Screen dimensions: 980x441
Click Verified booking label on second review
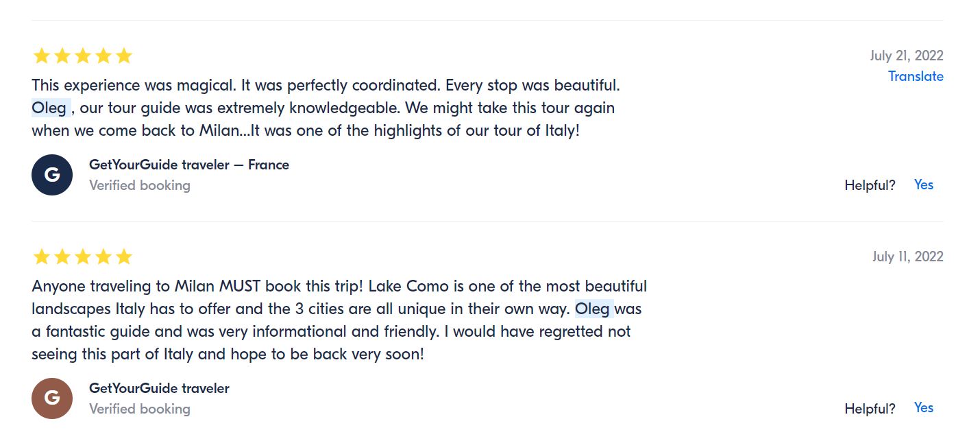[140, 409]
